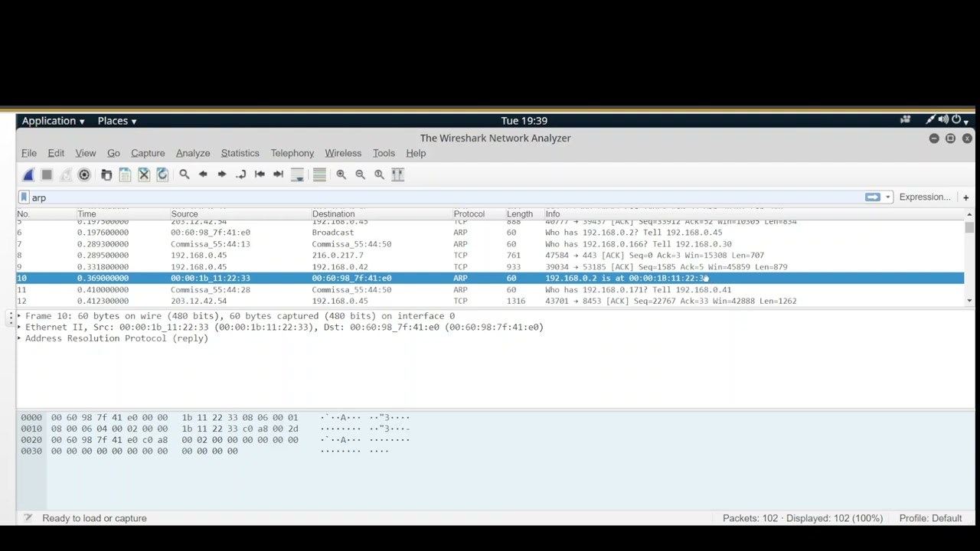Sort by the Source column header

click(x=239, y=214)
